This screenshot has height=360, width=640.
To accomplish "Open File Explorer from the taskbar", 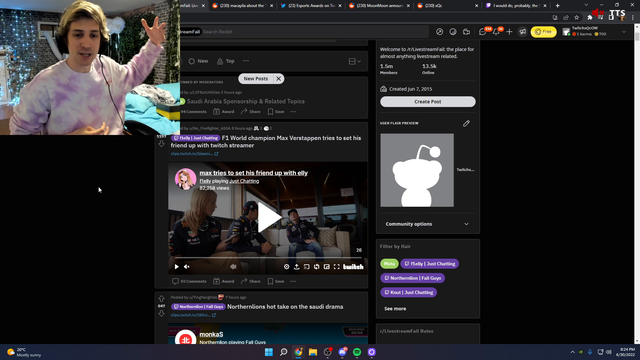I will [313, 352].
